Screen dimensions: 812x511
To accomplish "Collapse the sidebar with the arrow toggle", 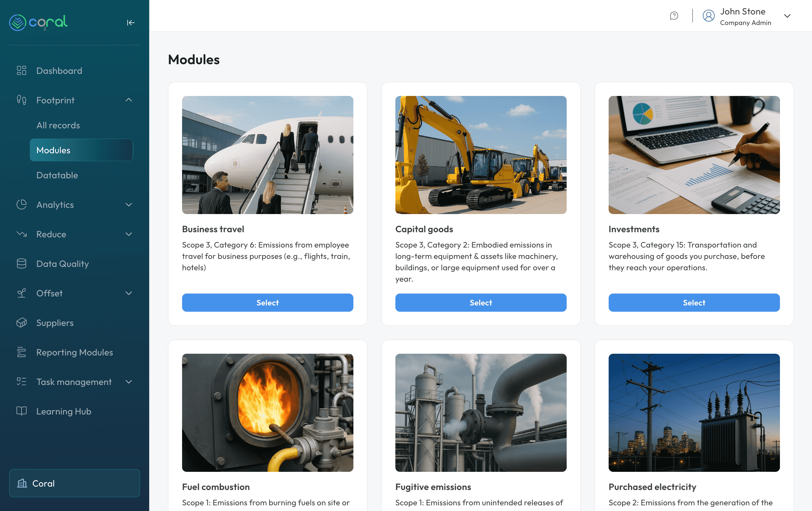I will pos(131,23).
